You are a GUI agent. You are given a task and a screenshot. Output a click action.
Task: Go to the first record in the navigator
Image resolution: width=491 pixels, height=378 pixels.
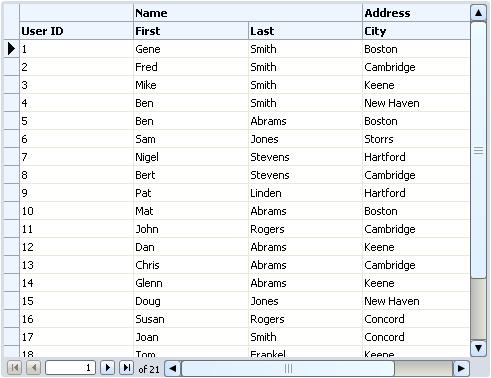[14, 368]
